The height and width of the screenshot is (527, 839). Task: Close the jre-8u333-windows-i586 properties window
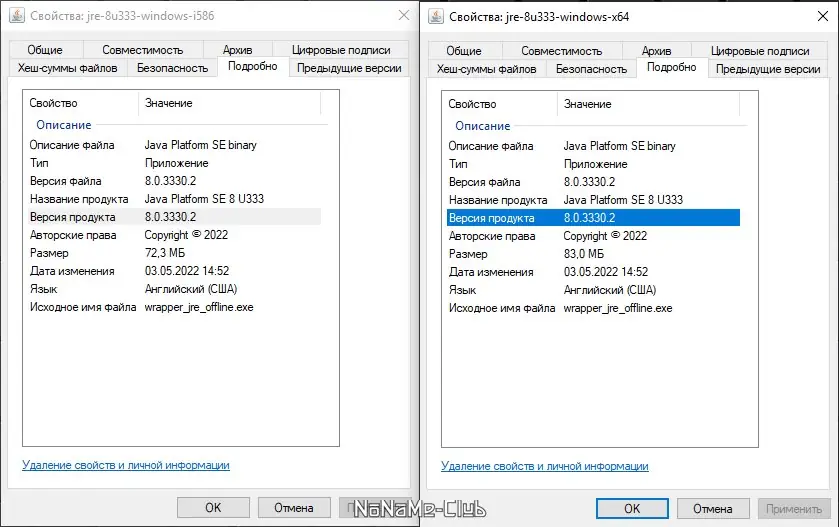[x=402, y=17]
